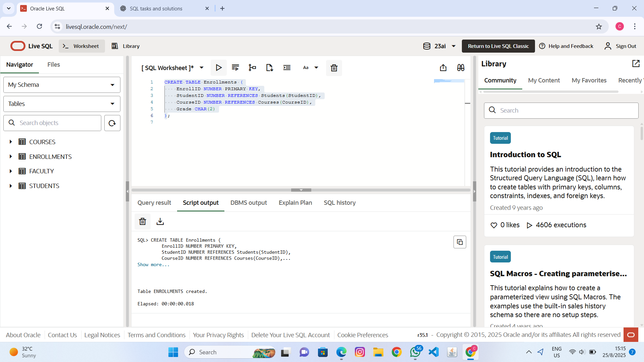Click the Explain Plan toolbar icon
This screenshot has height=362, width=644.
[252, 68]
